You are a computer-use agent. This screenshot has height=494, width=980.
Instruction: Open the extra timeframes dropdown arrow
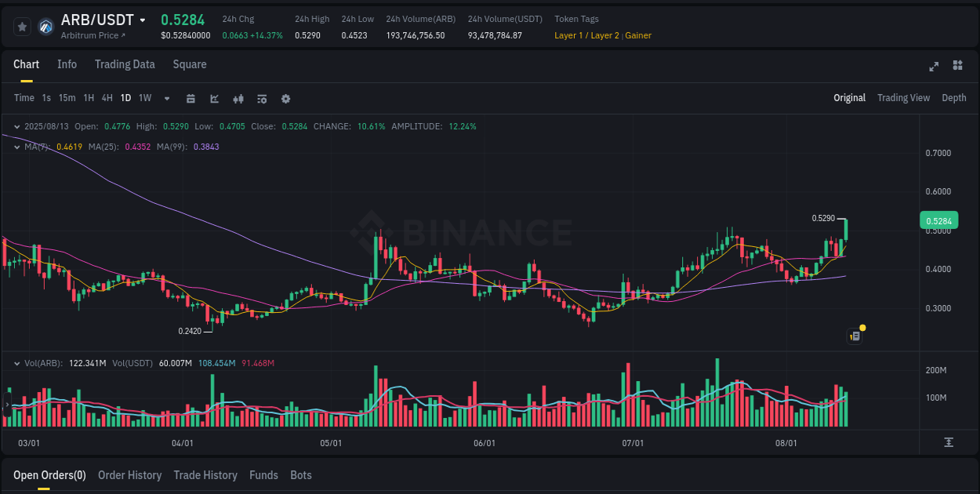click(x=166, y=99)
